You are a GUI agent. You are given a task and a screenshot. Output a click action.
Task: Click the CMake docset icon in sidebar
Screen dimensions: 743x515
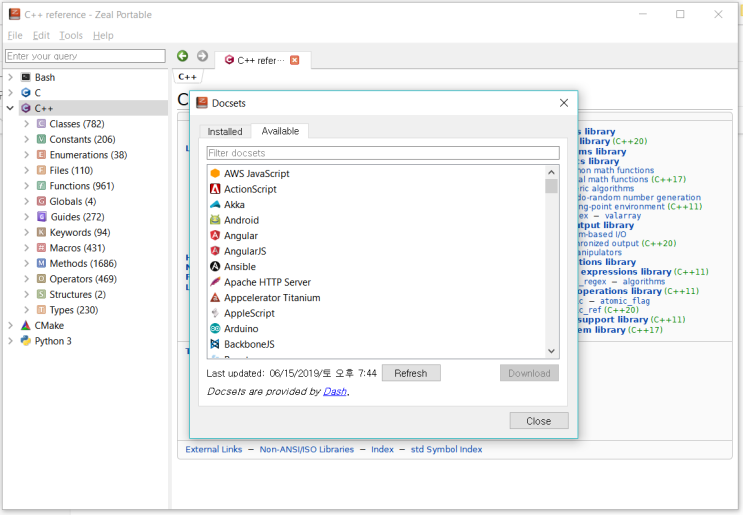[x=26, y=325]
